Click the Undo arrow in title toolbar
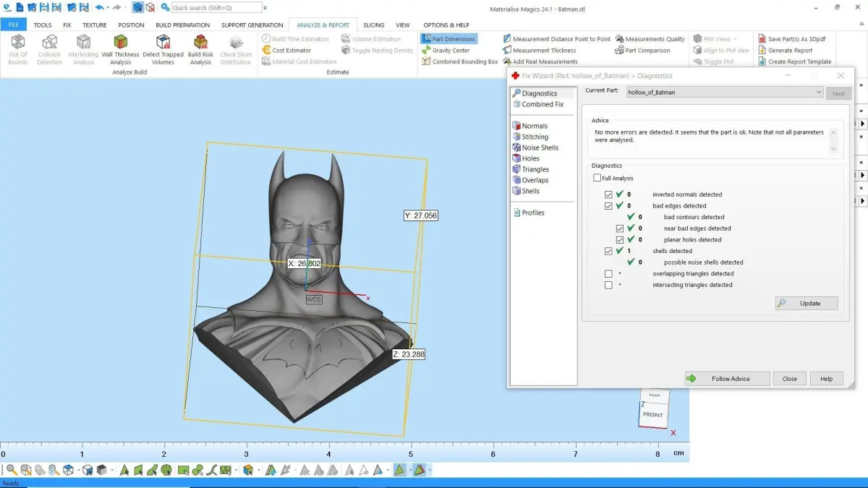The width and height of the screenshot is (868, 488). coord(99,7)
